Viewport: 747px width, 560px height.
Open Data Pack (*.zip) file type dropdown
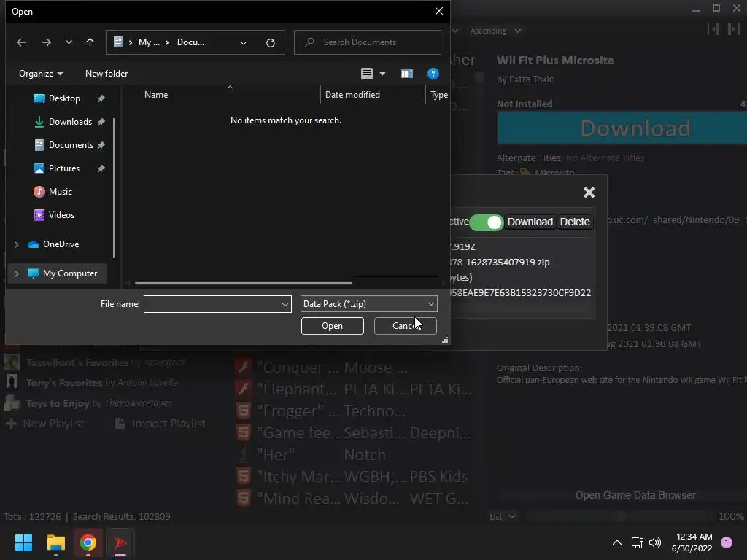[368, 304]
